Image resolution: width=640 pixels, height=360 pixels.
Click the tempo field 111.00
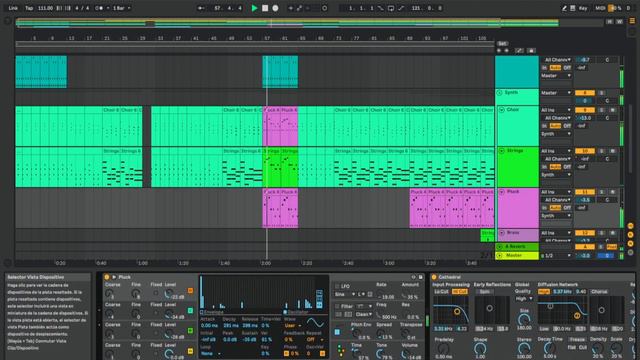(x=45, y=8)
